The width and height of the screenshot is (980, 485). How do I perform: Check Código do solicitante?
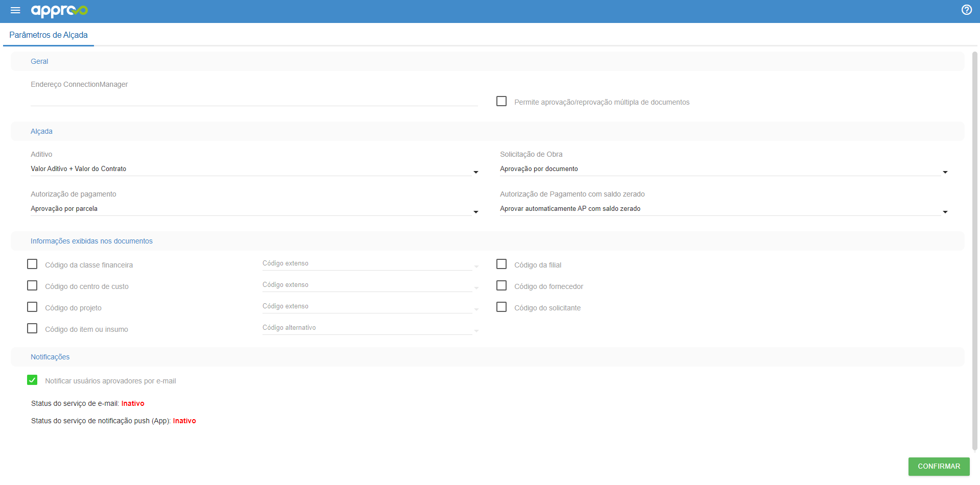point(501,307)
